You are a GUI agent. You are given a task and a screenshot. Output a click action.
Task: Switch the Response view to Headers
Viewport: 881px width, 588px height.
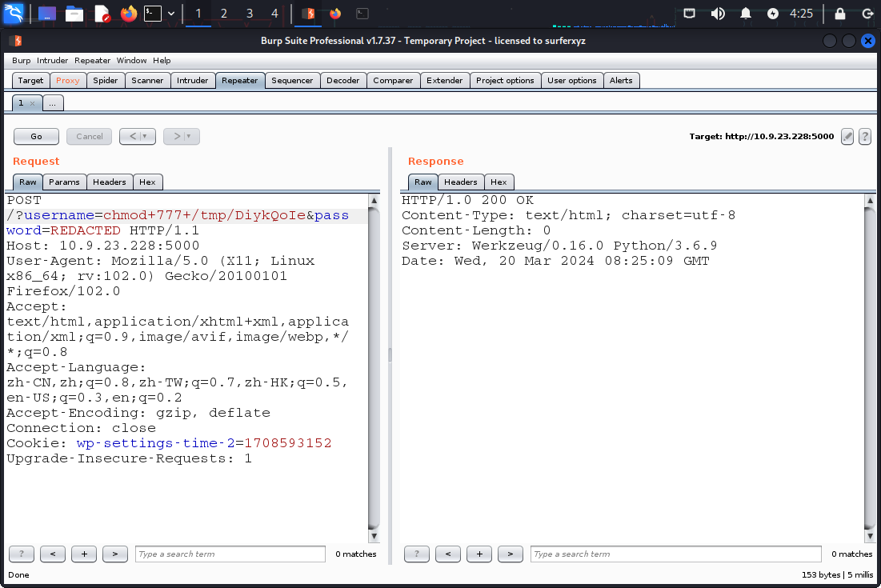(x=461, y=182)
